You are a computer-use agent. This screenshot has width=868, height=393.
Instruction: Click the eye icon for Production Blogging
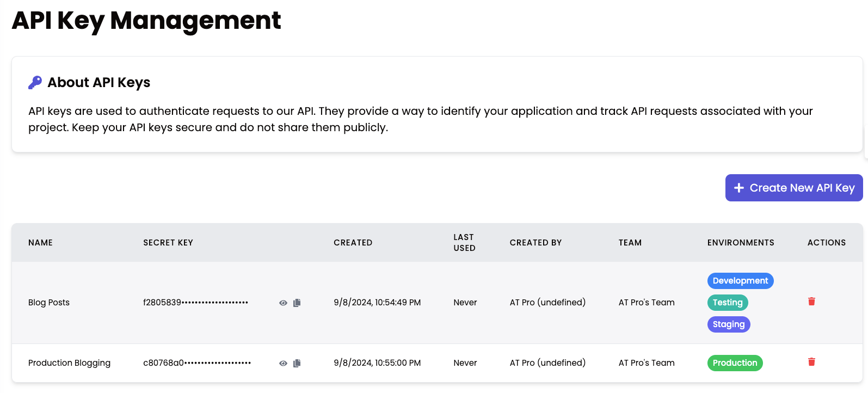click(x=283, y=363)
